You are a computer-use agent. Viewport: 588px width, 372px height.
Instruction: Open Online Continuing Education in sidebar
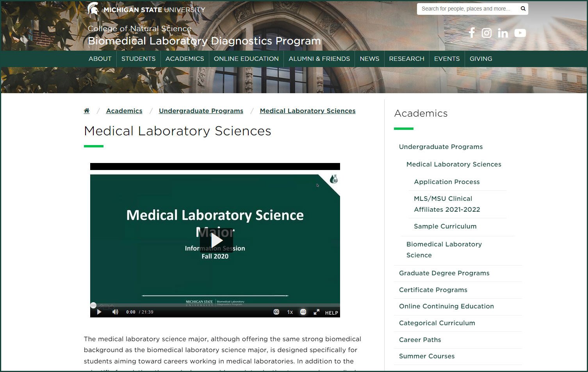coord(446,306)
